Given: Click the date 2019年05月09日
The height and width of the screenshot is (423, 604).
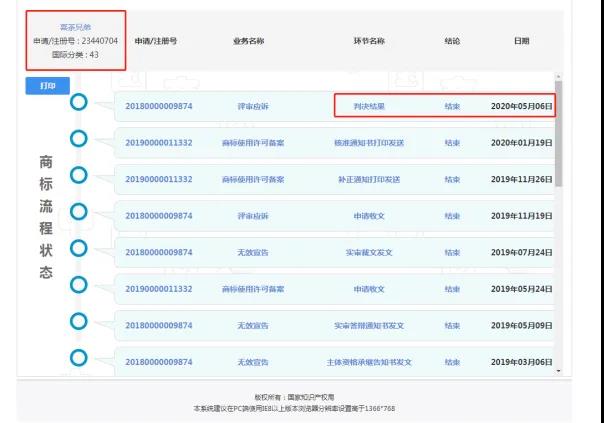Looking at the screenshot, I should 522,326.
